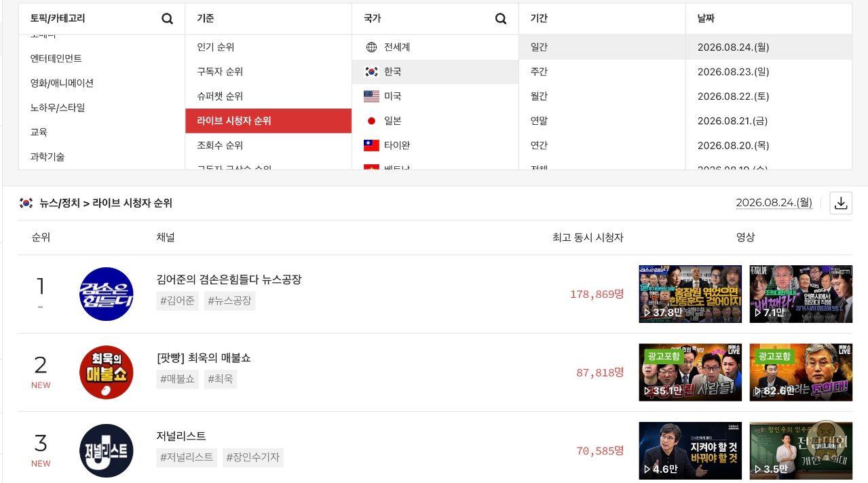
Task: Select the 미국 flag country option
Action: (x=435, y=96)
